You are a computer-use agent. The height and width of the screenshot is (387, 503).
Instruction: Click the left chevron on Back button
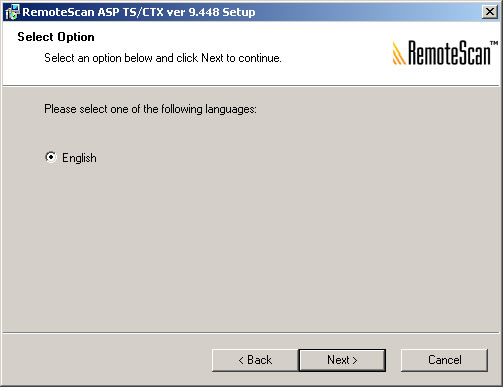pos(241,360)
